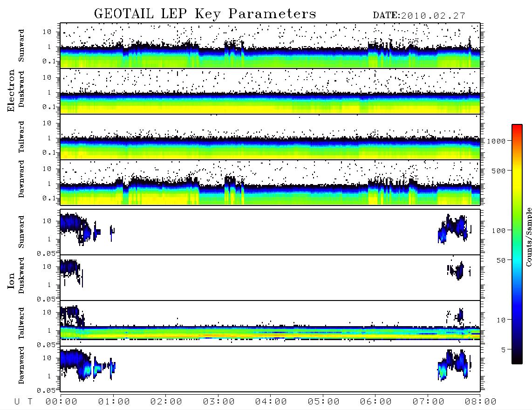Click the 5 colorbar tick label
532x410 pixels.
503,349
